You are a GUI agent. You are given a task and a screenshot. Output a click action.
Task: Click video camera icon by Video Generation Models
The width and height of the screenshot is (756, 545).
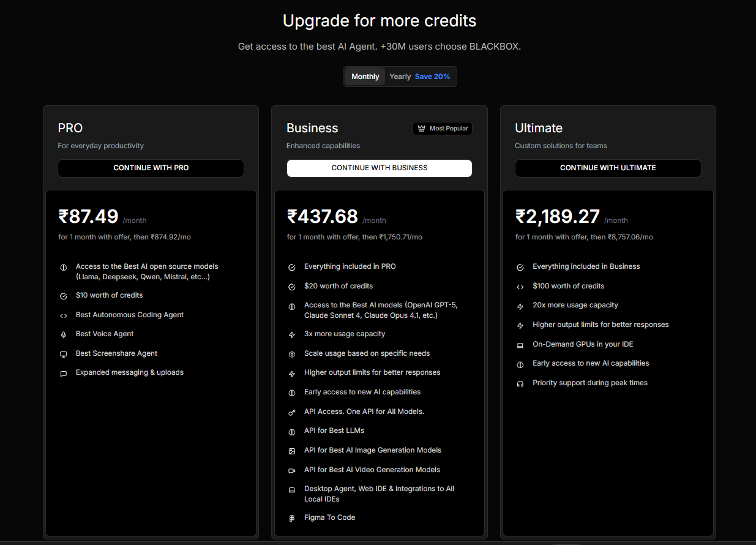tap(292, 470)
